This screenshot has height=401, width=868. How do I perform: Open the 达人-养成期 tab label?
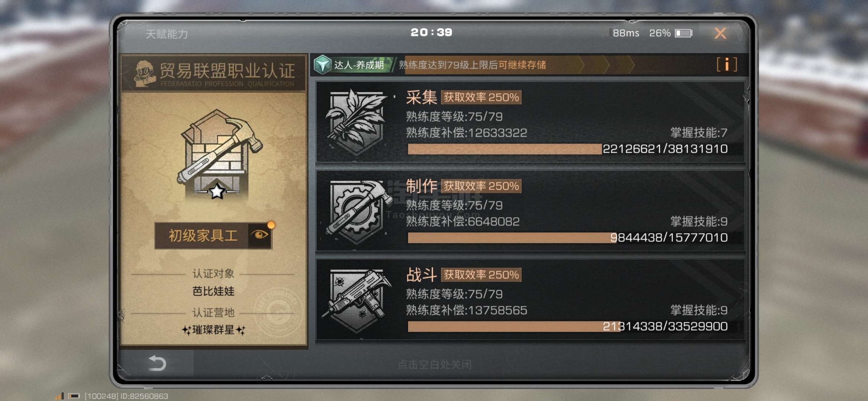click(359, 65)
